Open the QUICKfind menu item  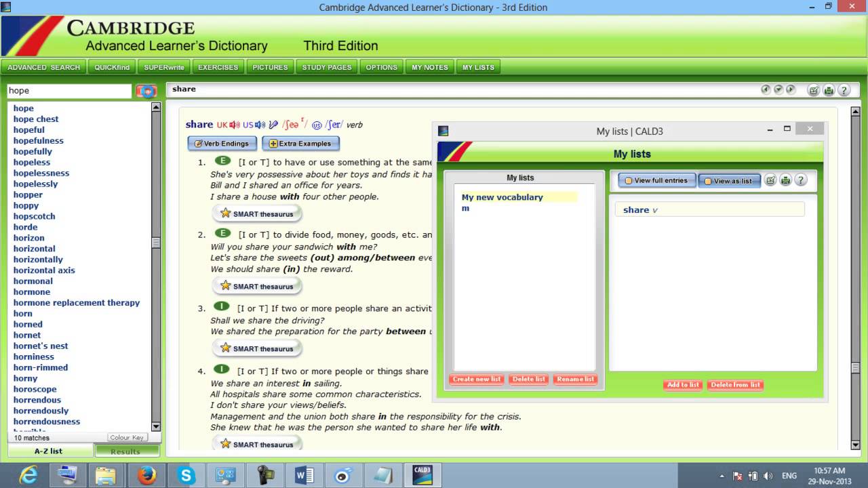point(112,67)
